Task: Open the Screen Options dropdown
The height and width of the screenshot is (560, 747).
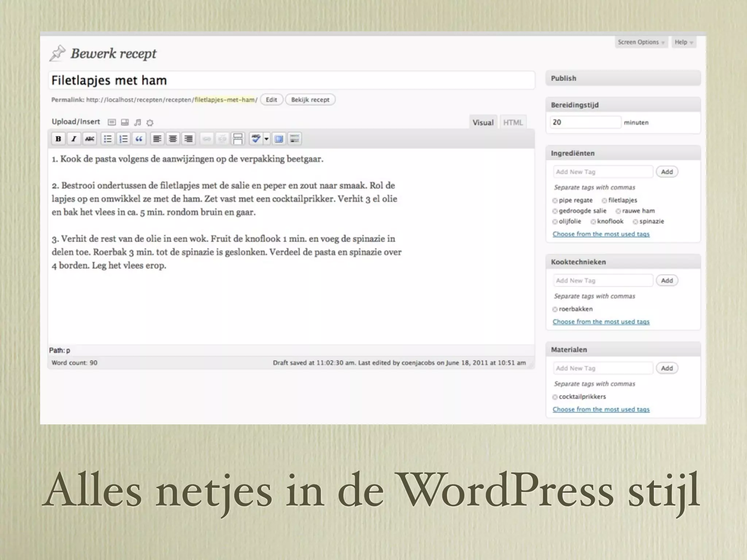Action: coord(641,42)
